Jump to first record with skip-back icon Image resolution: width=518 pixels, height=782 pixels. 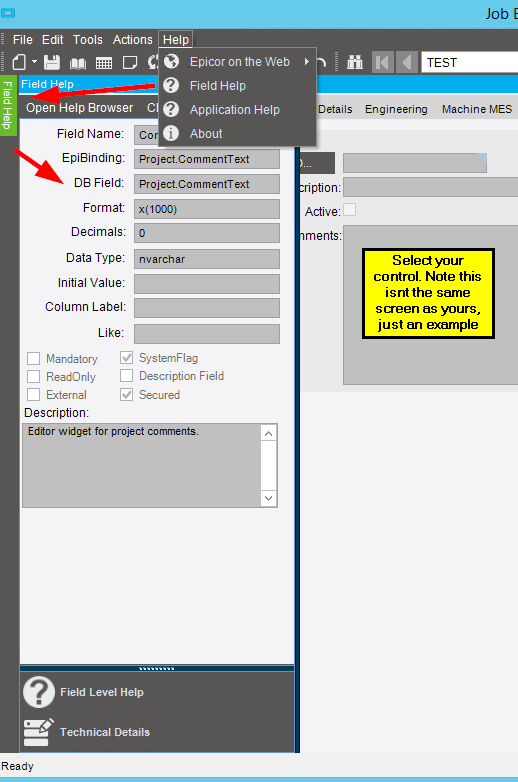coord(383,62)
